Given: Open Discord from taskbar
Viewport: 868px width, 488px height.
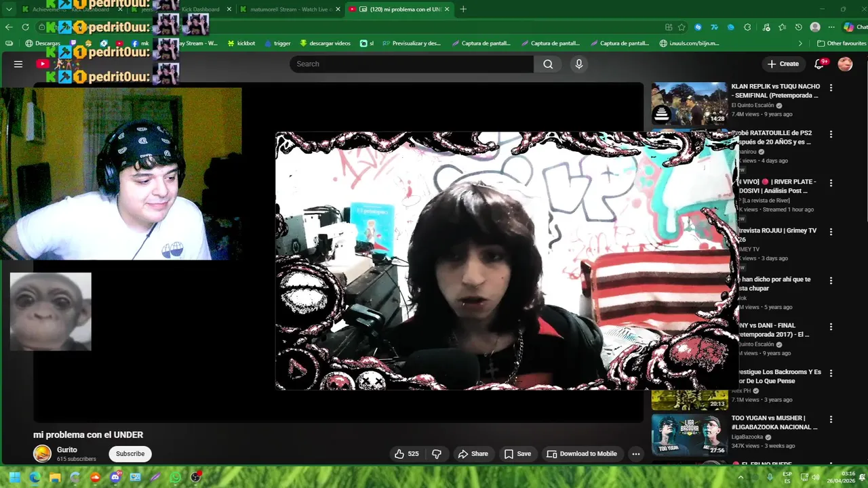Looking at the screenshot, I should tap(115, 477).
